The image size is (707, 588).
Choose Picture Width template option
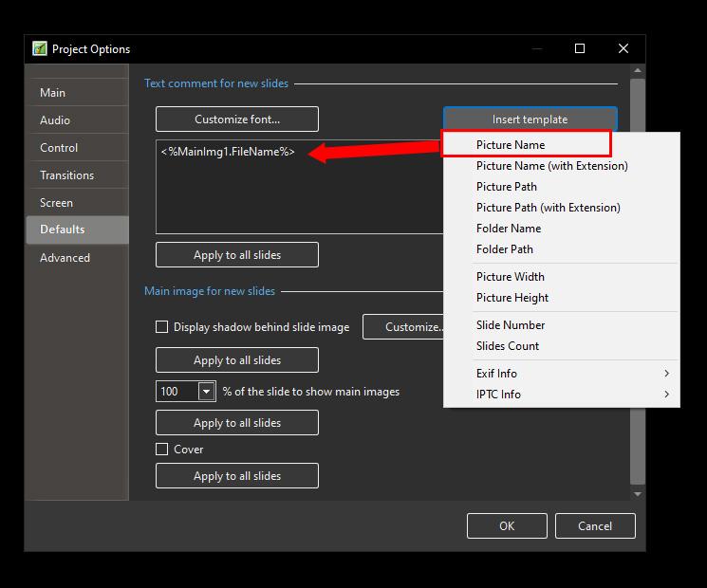click(x=510, y=277)
